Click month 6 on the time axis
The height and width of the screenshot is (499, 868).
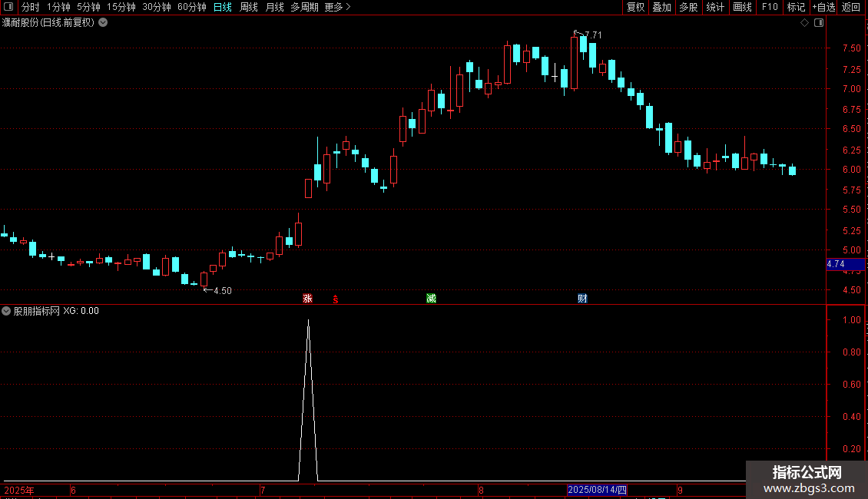(x=73, y=490)
